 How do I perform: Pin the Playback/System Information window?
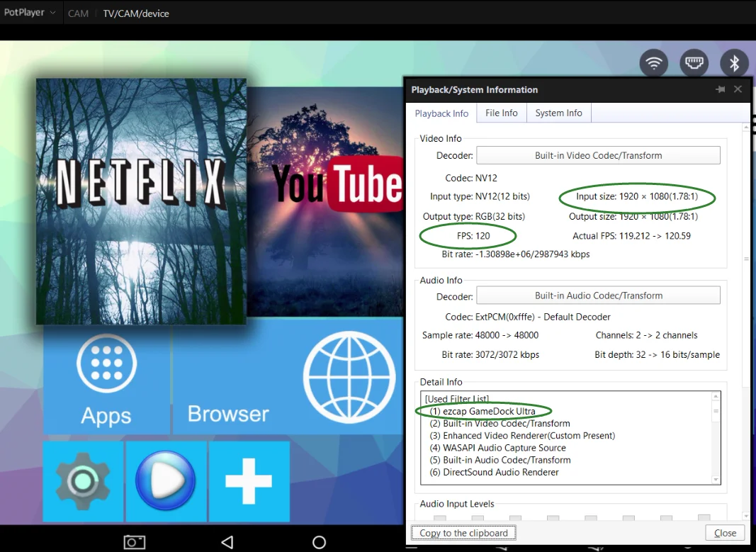pyautogui.click(x=720, y=90)
